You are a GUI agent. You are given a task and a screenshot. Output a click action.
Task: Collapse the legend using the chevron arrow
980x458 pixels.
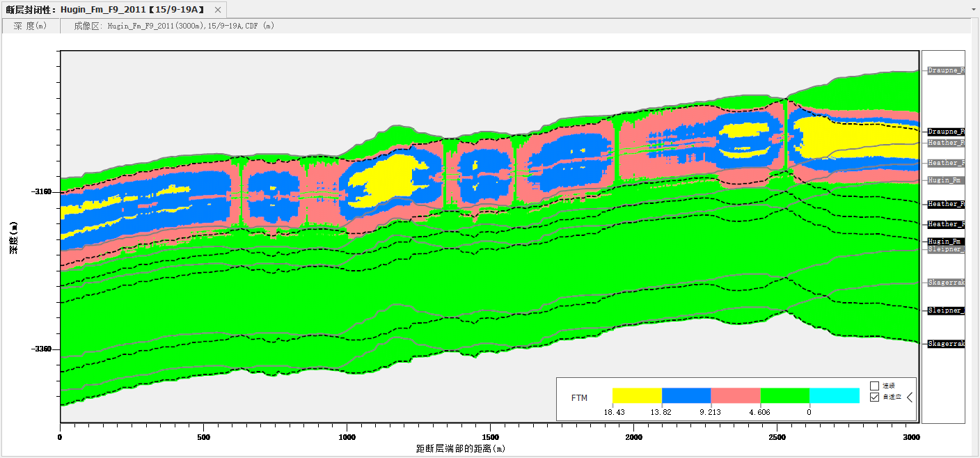click(x=909, y=397)
